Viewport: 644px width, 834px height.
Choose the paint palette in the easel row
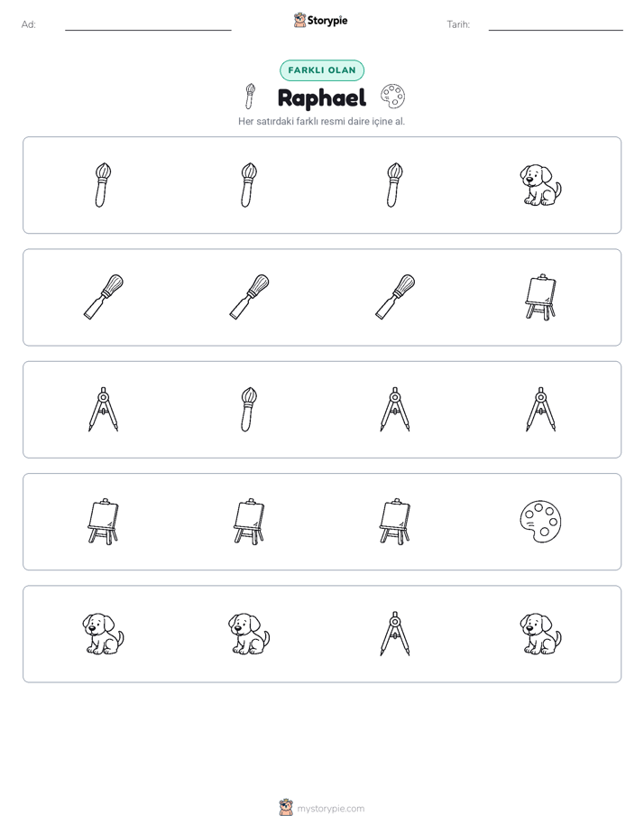coord(540,522)
